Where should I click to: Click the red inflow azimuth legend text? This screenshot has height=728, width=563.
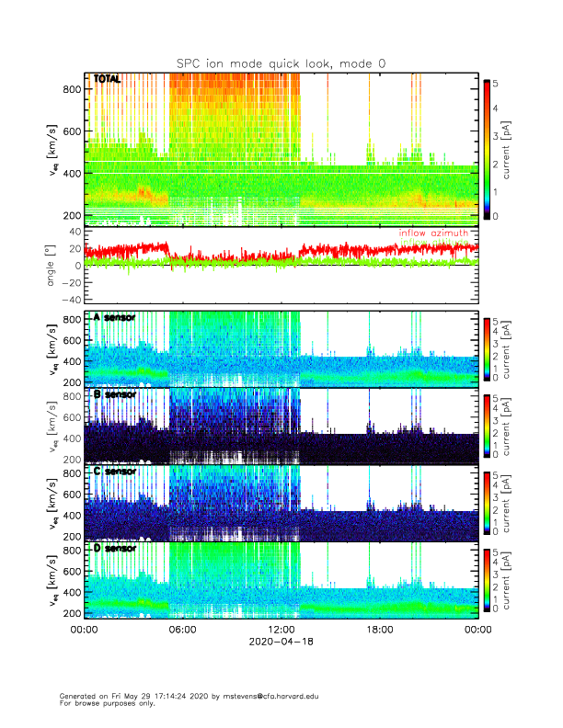coord(433,233)
